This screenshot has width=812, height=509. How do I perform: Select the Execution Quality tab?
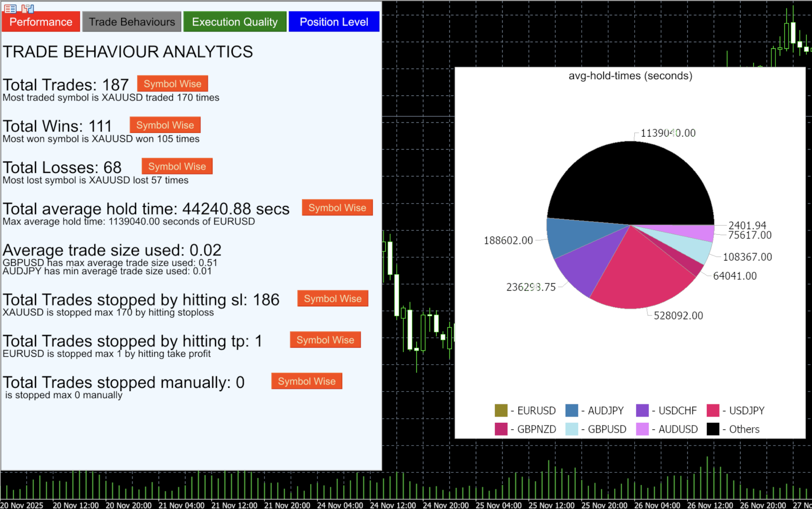(x=235, y=22)
